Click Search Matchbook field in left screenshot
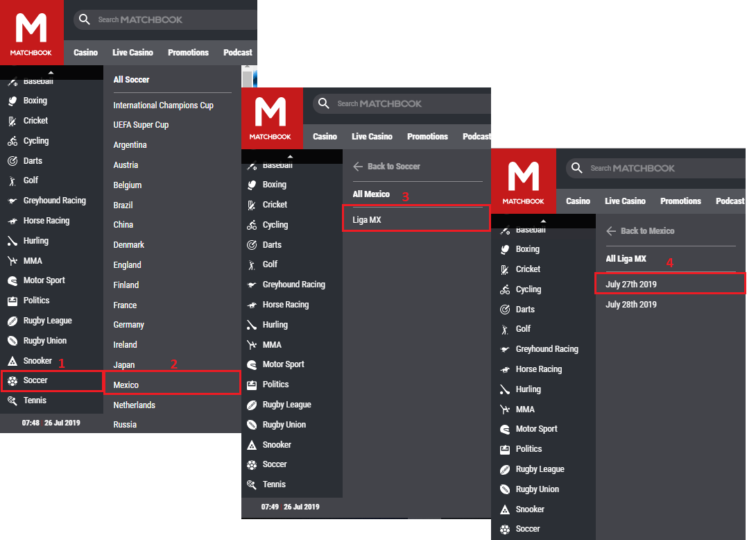 pos(165,20)
